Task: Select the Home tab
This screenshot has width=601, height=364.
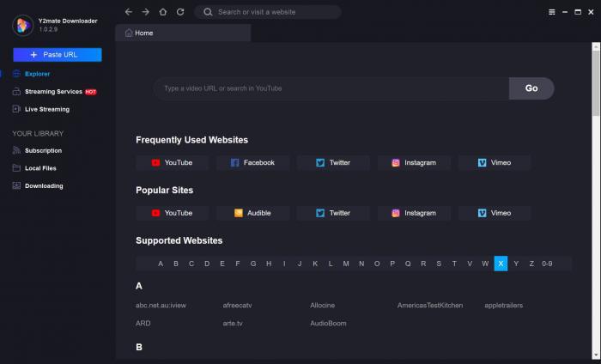Action: pyautogui.click(x=183, y=33)
